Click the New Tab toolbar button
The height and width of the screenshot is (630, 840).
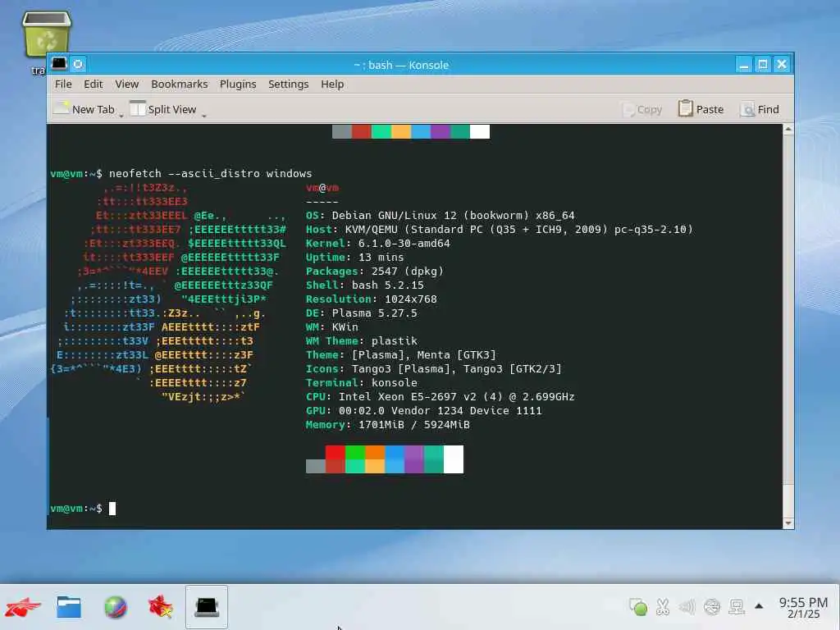tap(84, 109)
